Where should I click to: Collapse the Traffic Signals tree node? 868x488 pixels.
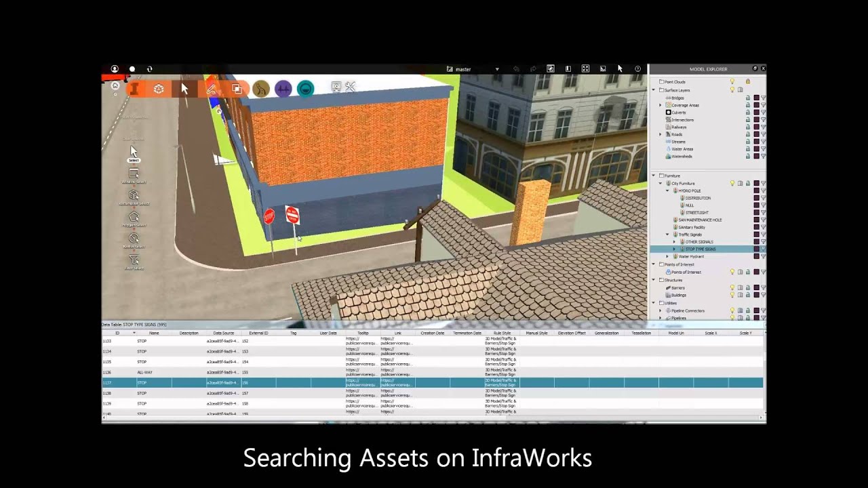pos(667,235)
